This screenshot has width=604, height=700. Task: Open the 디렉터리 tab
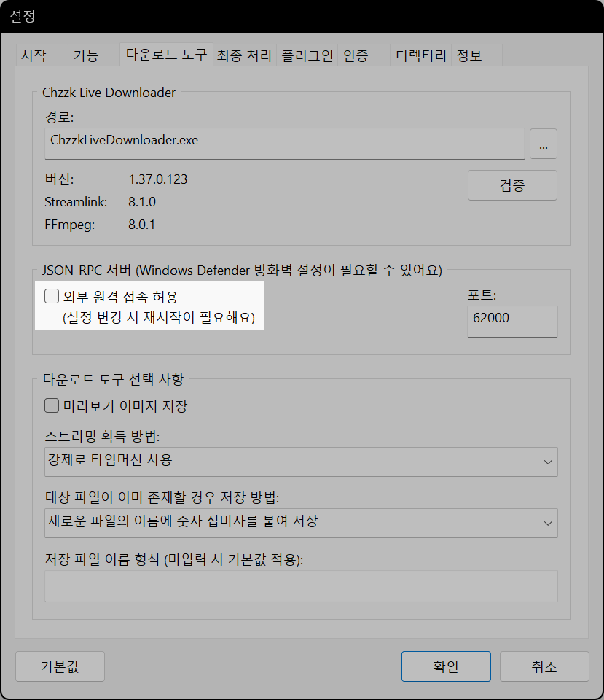[x=420, y=54]
